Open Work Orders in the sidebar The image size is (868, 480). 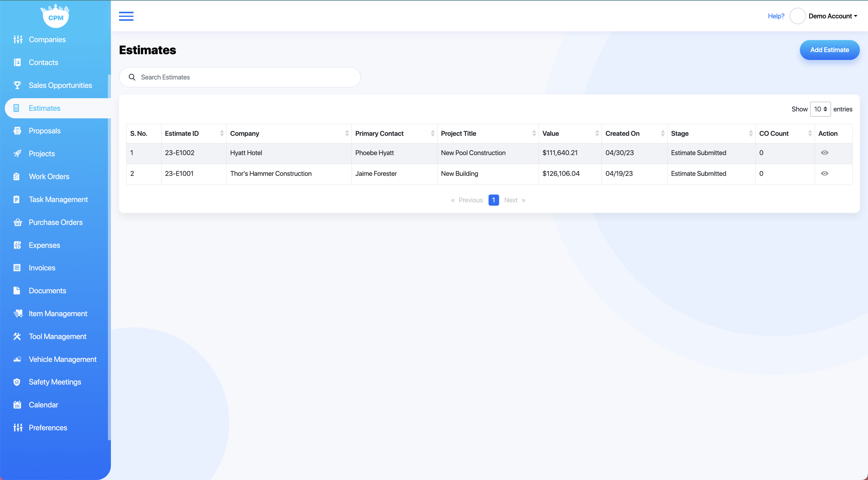pos(49,176)
